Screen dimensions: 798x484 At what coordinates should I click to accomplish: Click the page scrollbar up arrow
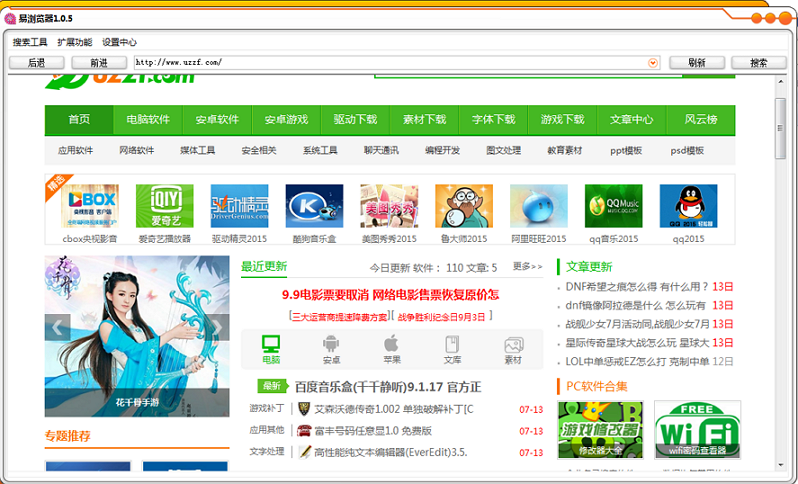tap(781, 81)
